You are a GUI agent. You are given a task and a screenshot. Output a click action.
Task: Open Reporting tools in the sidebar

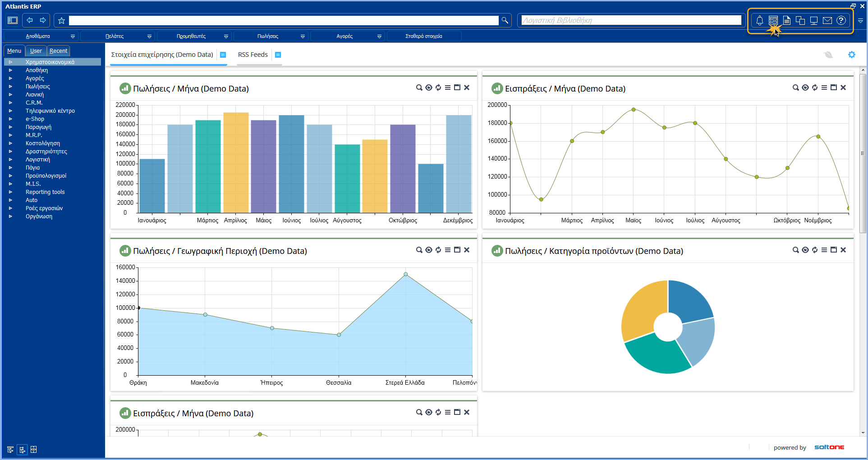45,192
